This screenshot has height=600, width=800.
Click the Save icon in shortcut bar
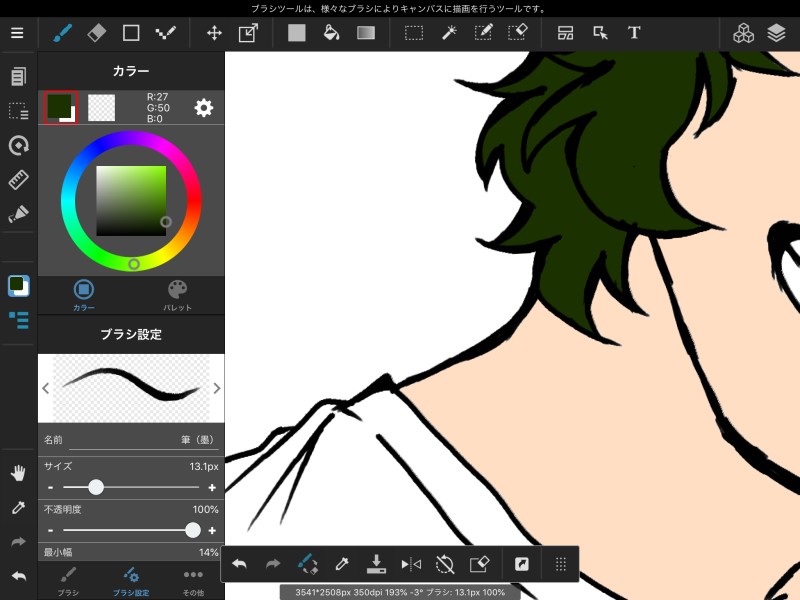[x=377, y=564]
